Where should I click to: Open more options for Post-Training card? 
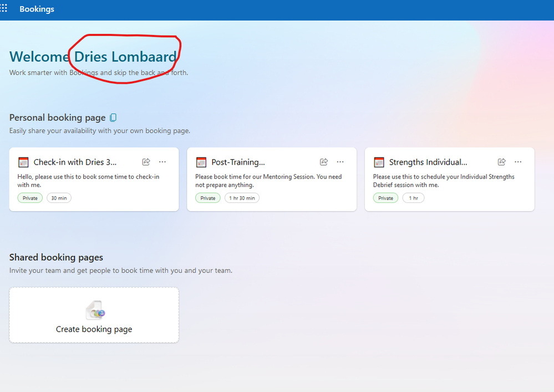[340, 162]
